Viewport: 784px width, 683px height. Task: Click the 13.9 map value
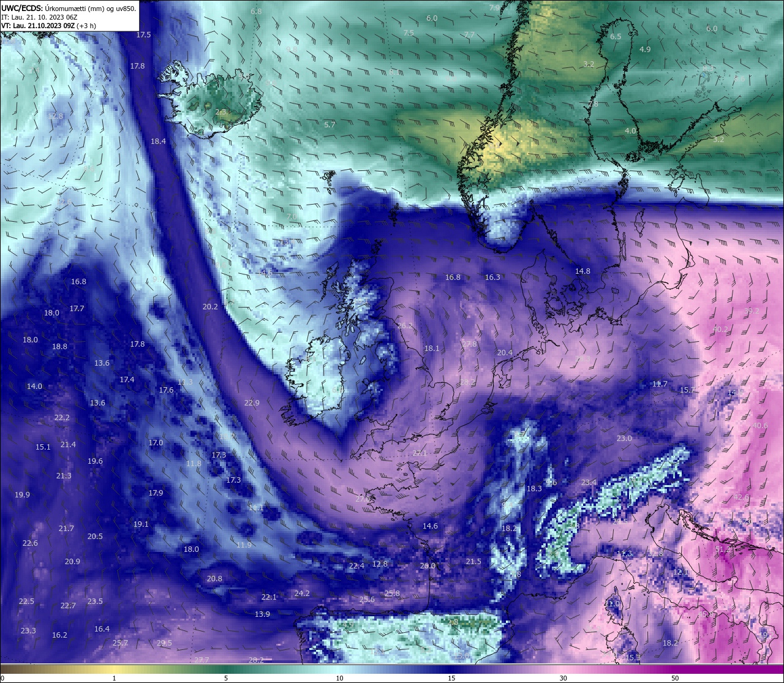pos(262,614)
